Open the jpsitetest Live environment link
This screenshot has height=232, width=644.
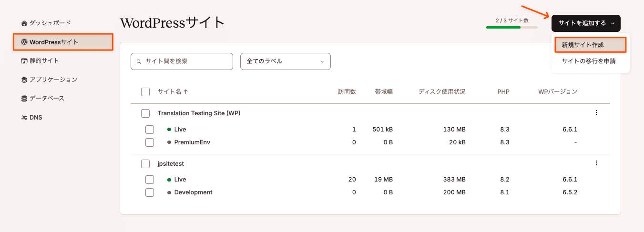[180, 180]
